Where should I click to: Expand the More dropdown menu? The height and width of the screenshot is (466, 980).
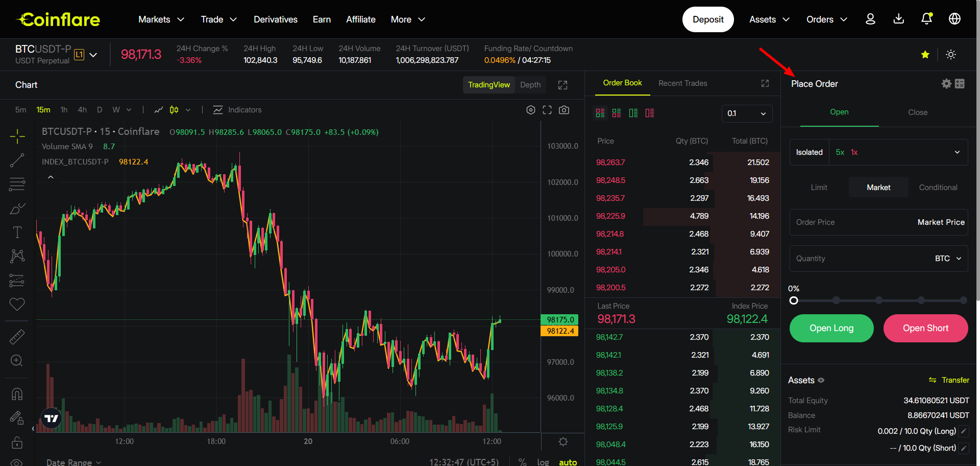(x=408, y=19)
